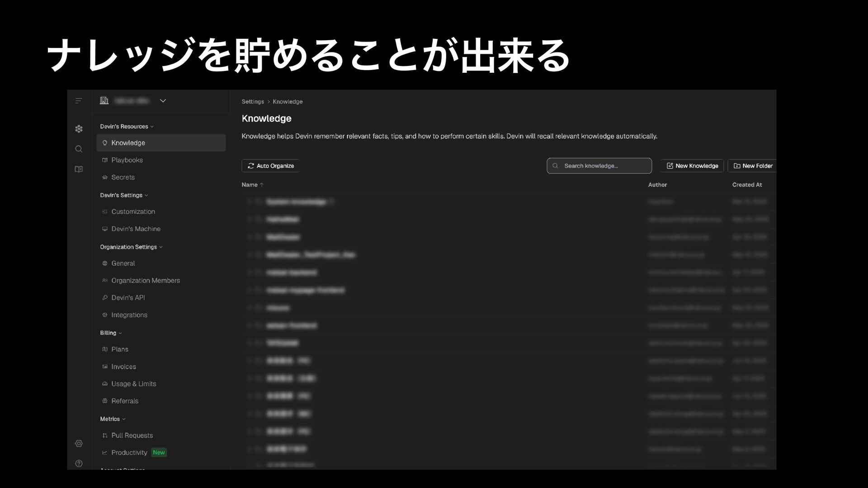Image resolution: width=868 pixels, height=488 pixels.
Task: Select Knowledge in the sidebar
Action: click(161, 143)
